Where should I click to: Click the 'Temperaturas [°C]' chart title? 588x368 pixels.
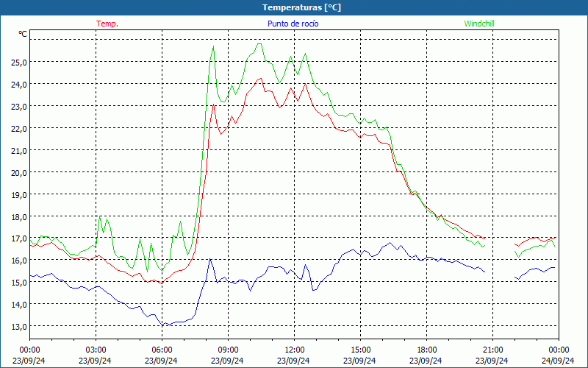pyautogui.click(x=301, y=7)
